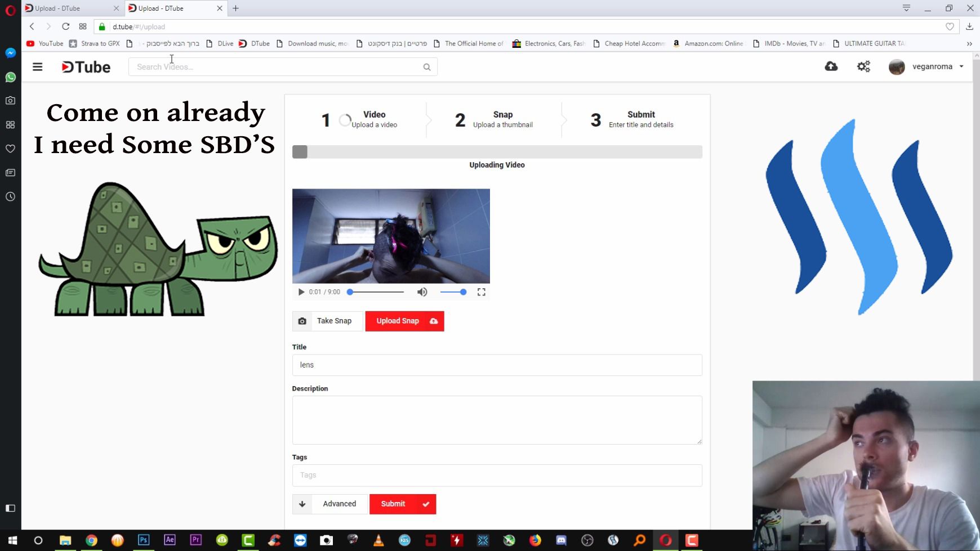This screenshot has width=980, height=551.
Task: Open WhatsApp in Opera sidebar
Action: [10, 77]
